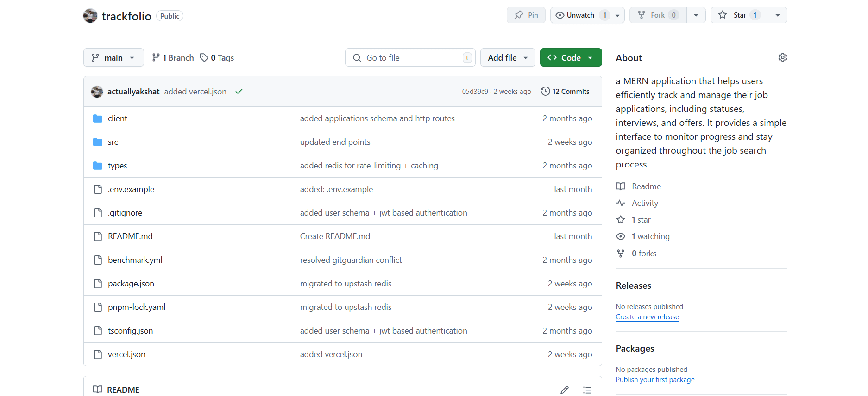Viewport: 868px width, 396px height.
Task: Click the Go to file search field
Action: click(x=410, y=58)
